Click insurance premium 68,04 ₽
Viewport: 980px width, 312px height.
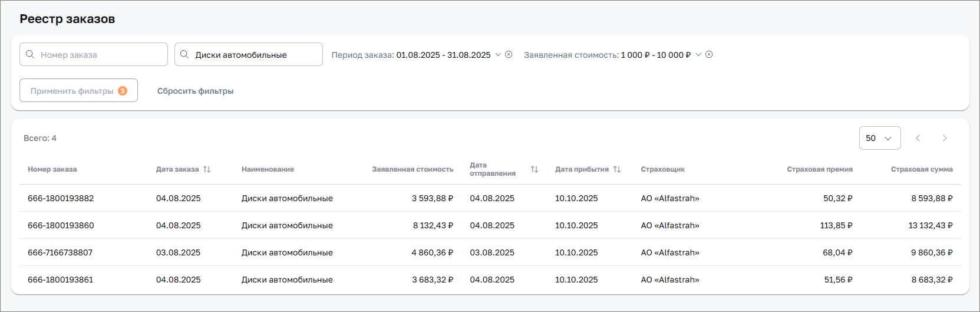point(838,252)
